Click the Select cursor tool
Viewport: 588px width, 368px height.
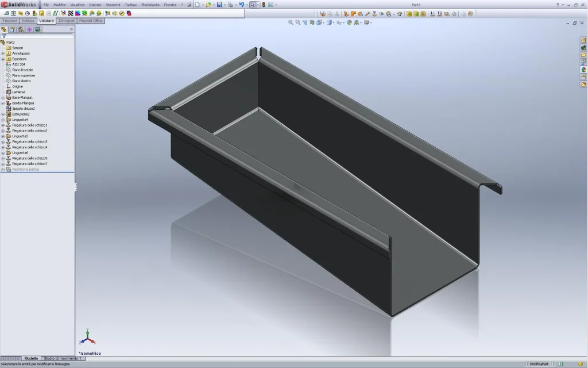pos(253,5)
